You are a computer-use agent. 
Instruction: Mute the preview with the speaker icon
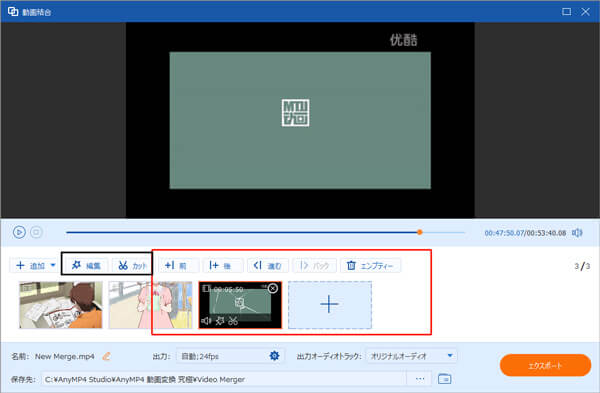[577, 233]
